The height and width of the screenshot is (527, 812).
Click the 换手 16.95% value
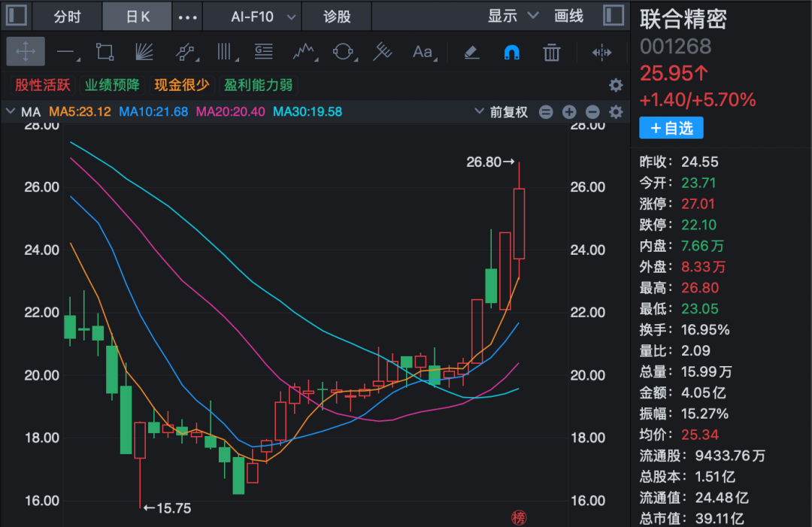pyautogui.click(x=705, y=330)
